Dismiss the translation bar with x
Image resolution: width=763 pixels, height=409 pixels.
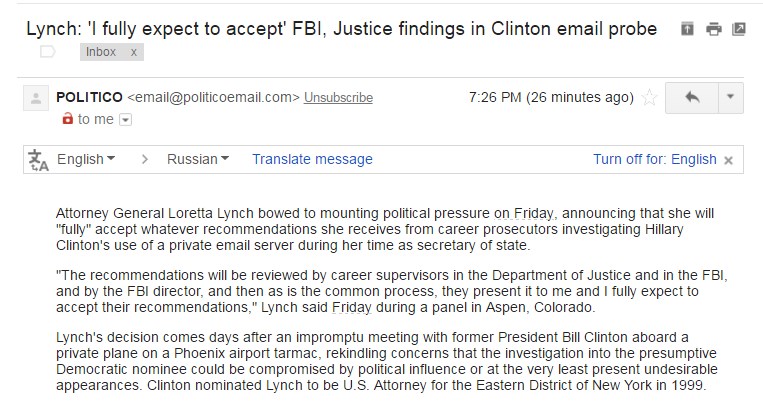[x=728, y=160]
